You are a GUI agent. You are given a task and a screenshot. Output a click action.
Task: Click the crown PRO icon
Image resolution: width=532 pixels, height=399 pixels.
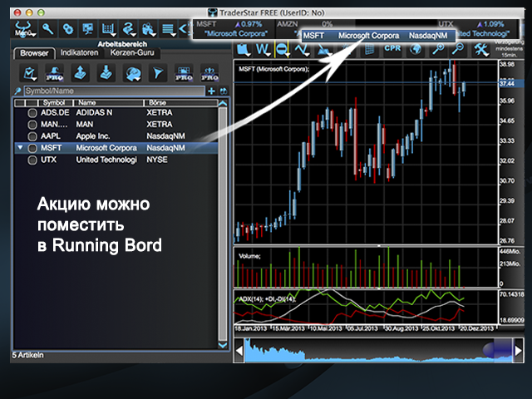(x=209, y=73)
